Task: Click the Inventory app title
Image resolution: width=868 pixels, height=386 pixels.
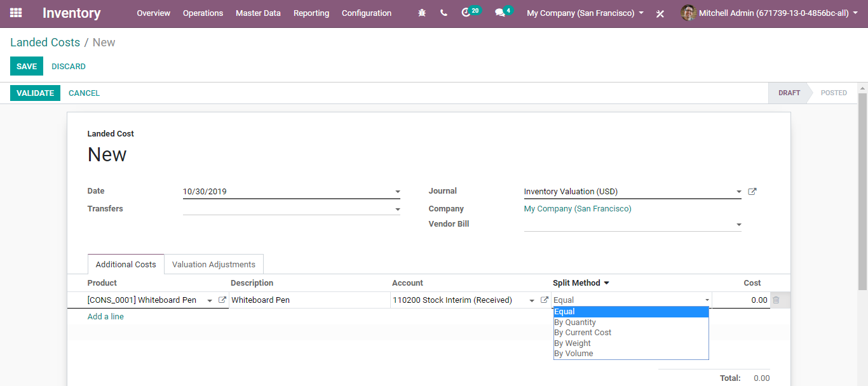Action: (x=72, y=13)
